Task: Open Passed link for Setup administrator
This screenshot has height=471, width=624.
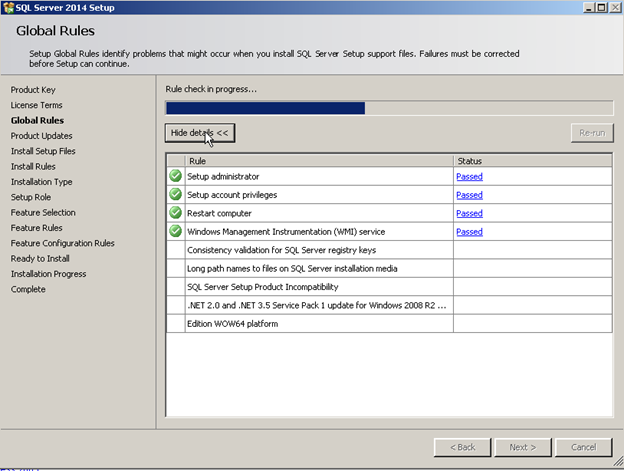Action: tap(469, 177)
